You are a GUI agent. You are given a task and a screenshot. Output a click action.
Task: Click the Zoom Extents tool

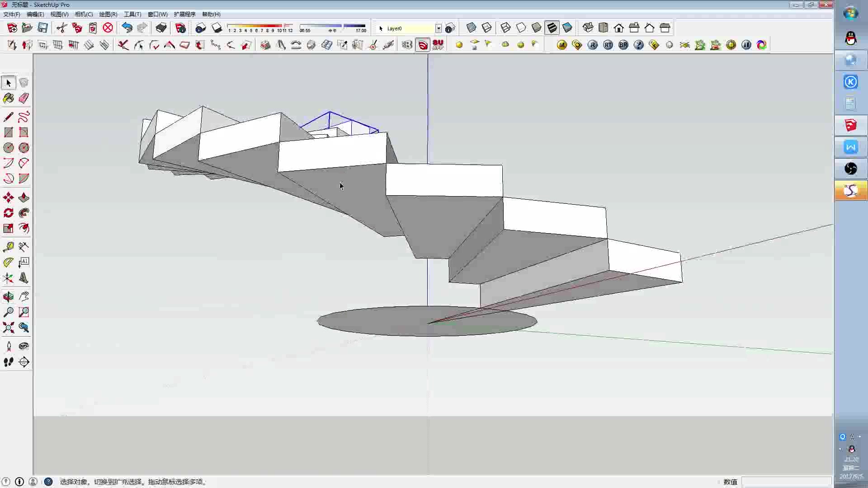pyautogui.click(x=9, y=328)
